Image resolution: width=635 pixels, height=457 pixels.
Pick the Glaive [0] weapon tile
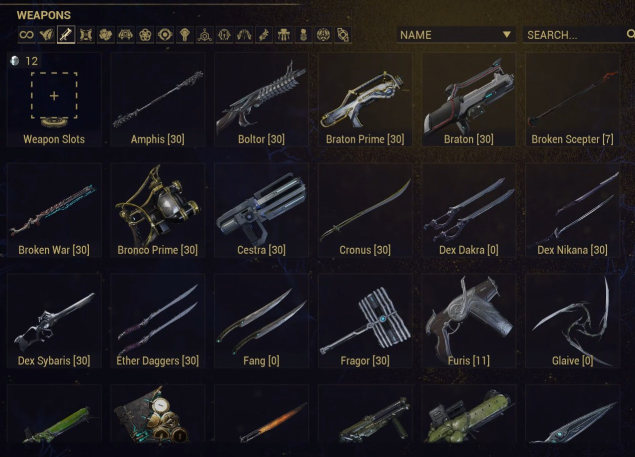572,320
